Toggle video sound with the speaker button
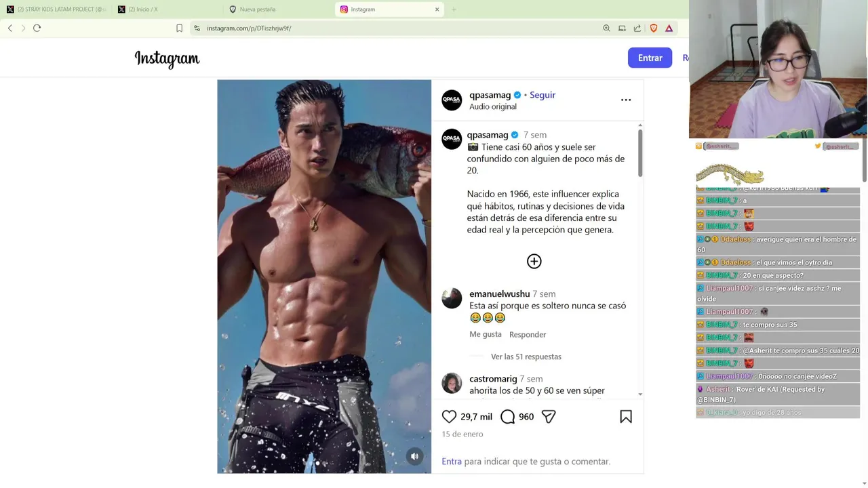The width and height of the screenshot is (868, 488). click(415, 456)
